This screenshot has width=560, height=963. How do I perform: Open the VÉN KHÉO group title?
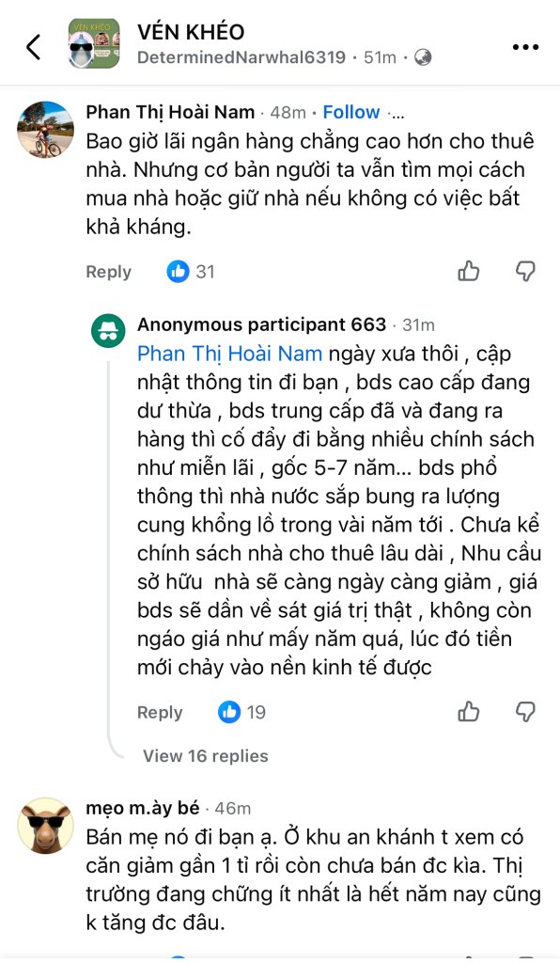point(191,32)
